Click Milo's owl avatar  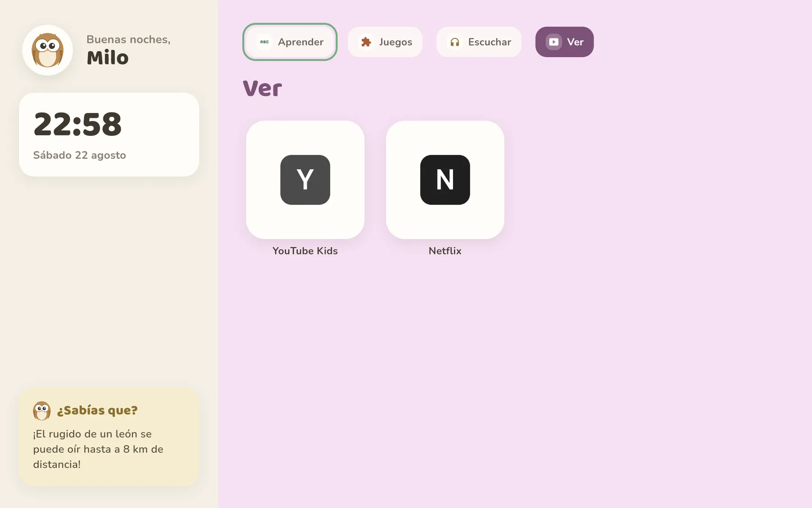click(x=47, y=50)
